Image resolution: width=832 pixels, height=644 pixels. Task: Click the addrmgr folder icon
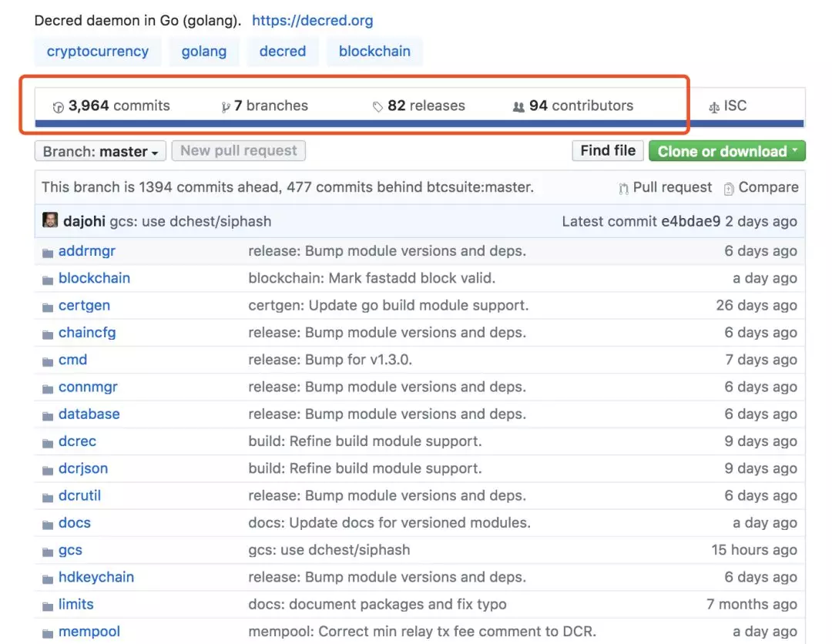coord(48,253)
